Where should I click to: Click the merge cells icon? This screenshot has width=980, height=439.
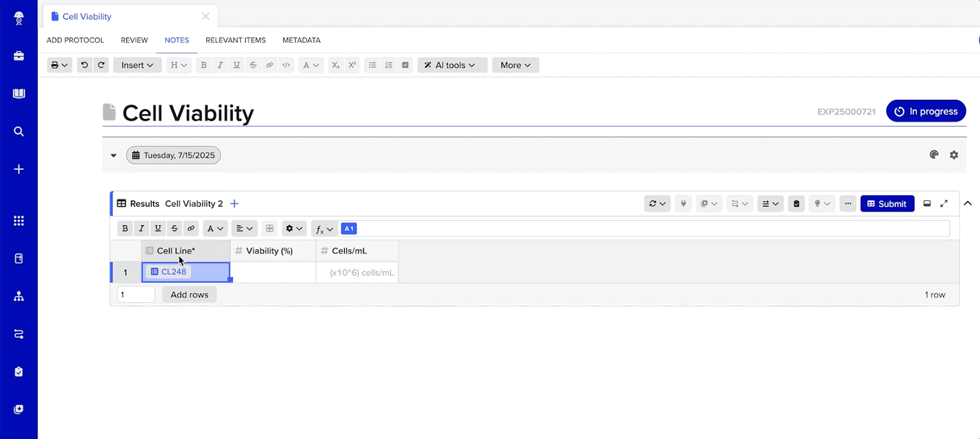(269, 229)
